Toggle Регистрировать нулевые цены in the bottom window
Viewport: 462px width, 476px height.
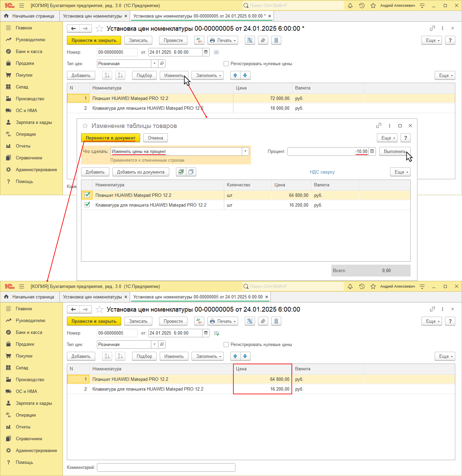(x=226, y=344)
